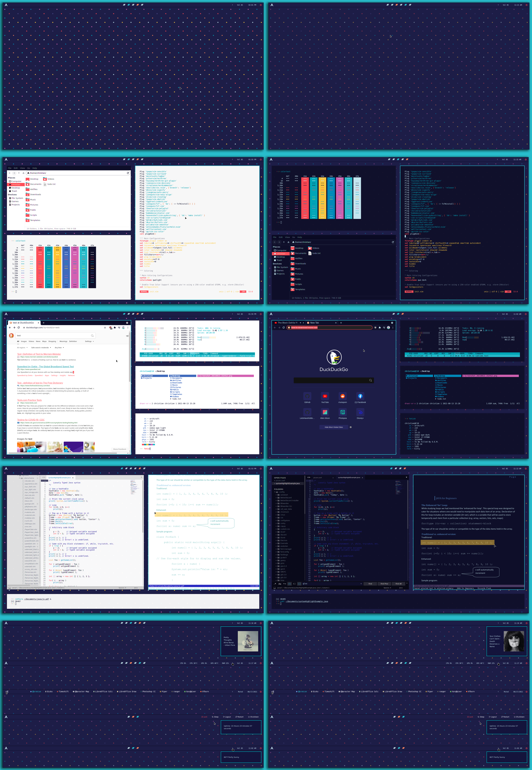Open the Photopea shortcut tile
Image resolution: width=532 pixels, height=770 pixels.
click(342, 412)
